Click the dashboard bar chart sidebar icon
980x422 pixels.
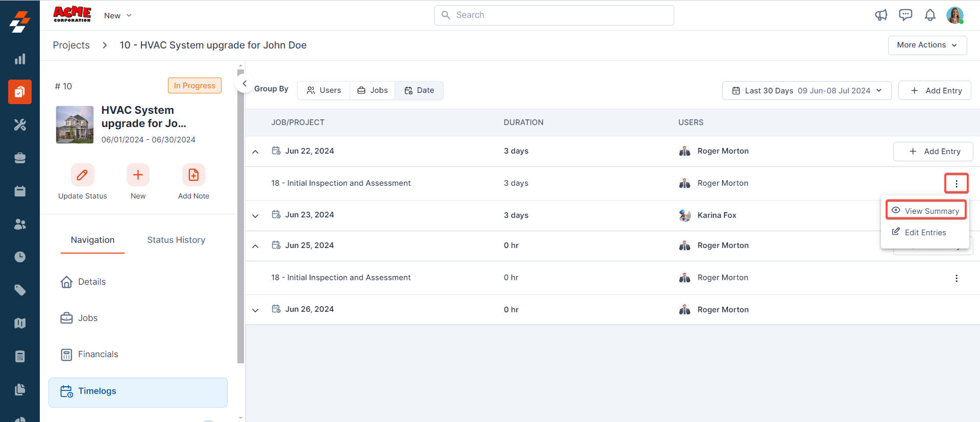20,59
